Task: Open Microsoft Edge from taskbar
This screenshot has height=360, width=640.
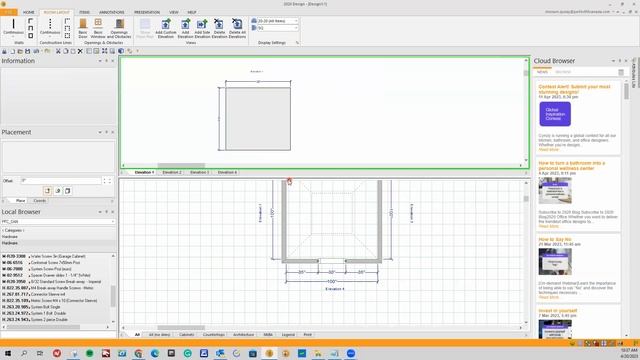Action: click(x=155, y=353)
